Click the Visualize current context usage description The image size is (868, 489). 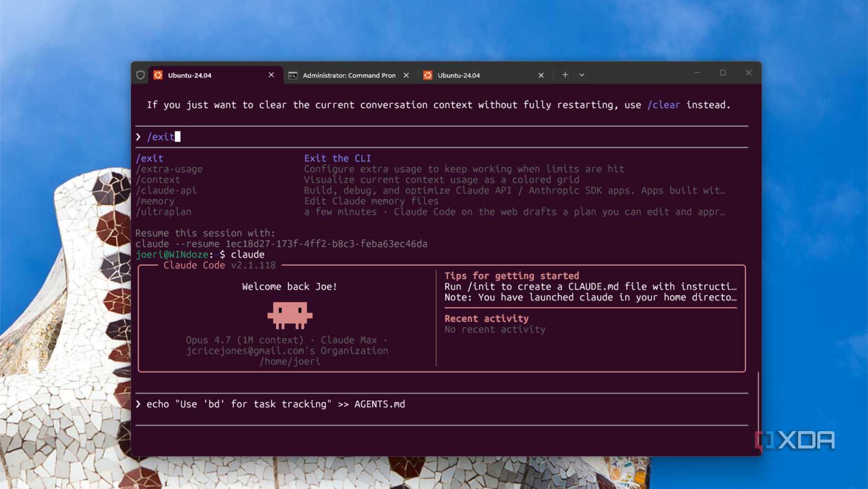[x=441, y=179]
